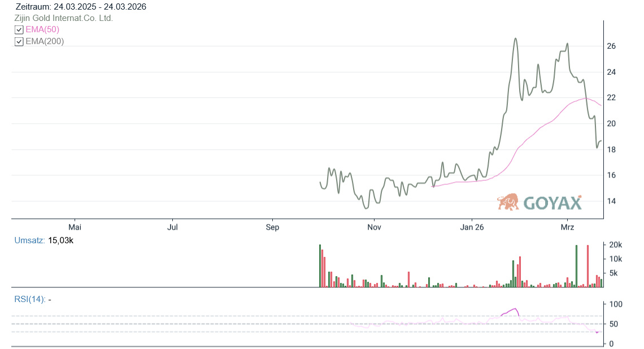Image resolution: width=644 pixels, height=349 pixels.
Task: Click the pink EMA(50) legend label
Action: pyautogui.click(x=42, y=29)
